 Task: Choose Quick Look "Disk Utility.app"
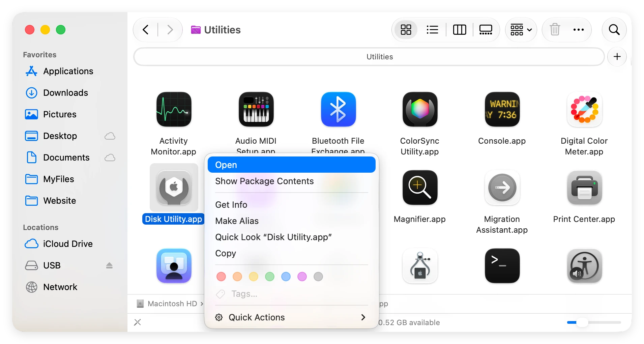[291, 237]
